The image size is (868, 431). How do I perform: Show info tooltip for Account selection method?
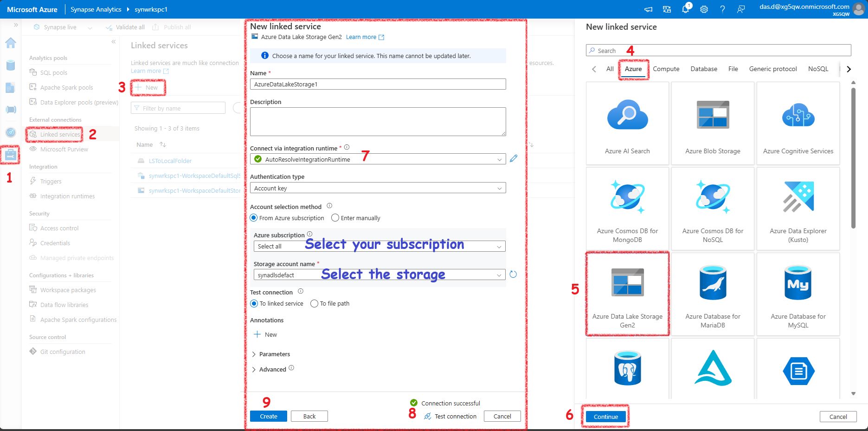point(329,206)
